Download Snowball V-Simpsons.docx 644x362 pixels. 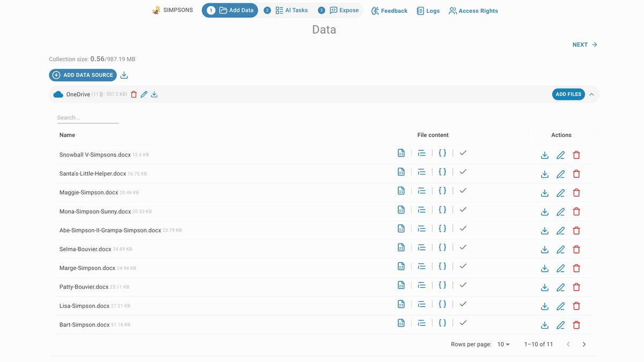545,155
